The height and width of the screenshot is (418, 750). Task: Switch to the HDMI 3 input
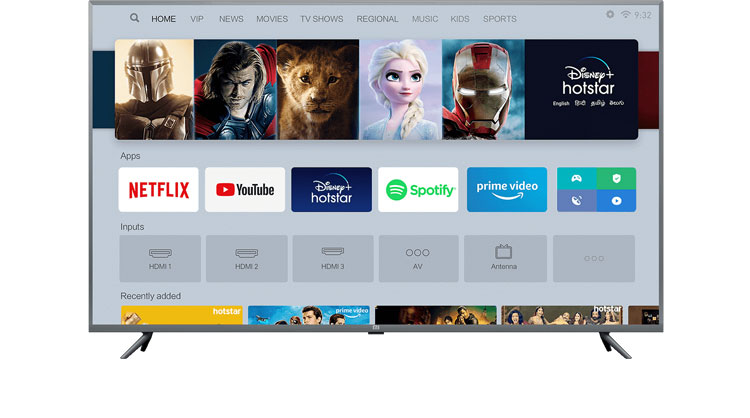pyautogui.click(x=333, y=258)
